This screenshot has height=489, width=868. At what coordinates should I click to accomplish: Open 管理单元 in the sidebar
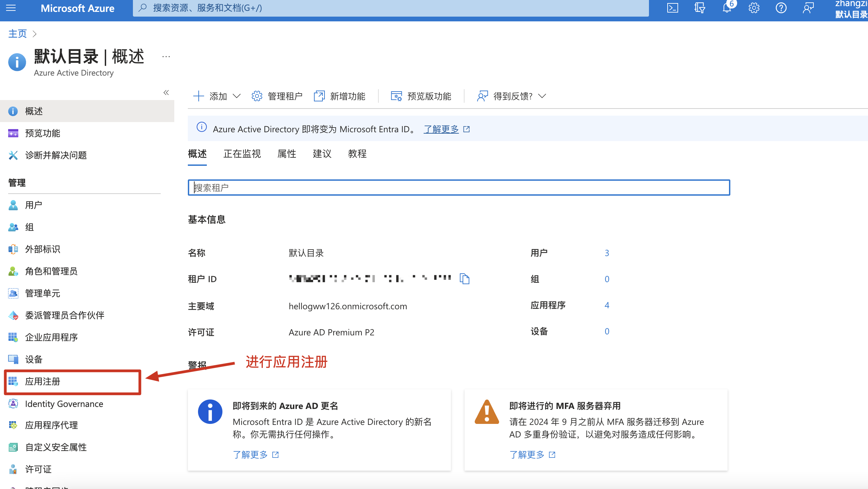pos(87,293)
